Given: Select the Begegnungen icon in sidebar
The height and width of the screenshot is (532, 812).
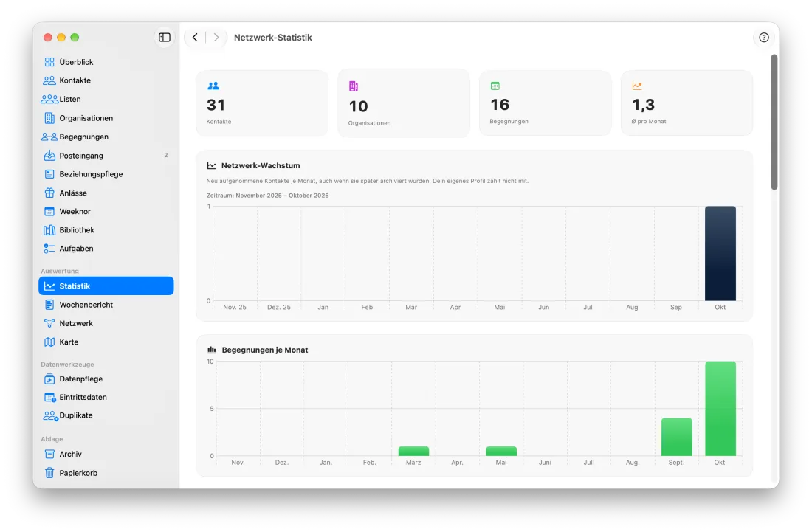Looking at the screenshot, I should point(49,137).
